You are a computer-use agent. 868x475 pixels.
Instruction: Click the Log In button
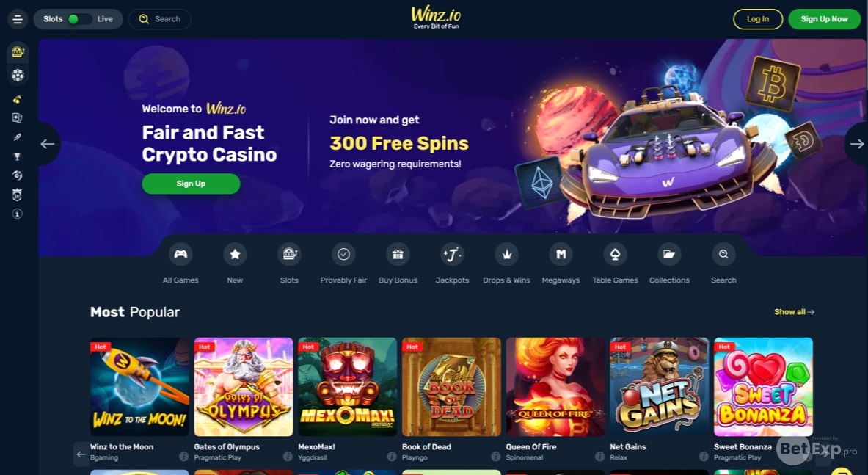pyautogui.click(x=758, y=19)
